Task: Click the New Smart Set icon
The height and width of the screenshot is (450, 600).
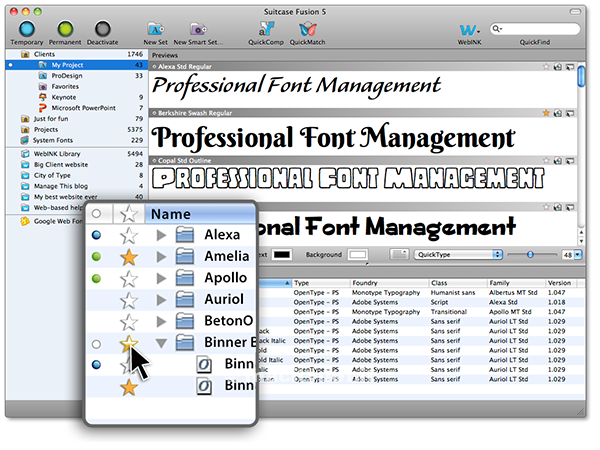Action: (x=198, y=30)
